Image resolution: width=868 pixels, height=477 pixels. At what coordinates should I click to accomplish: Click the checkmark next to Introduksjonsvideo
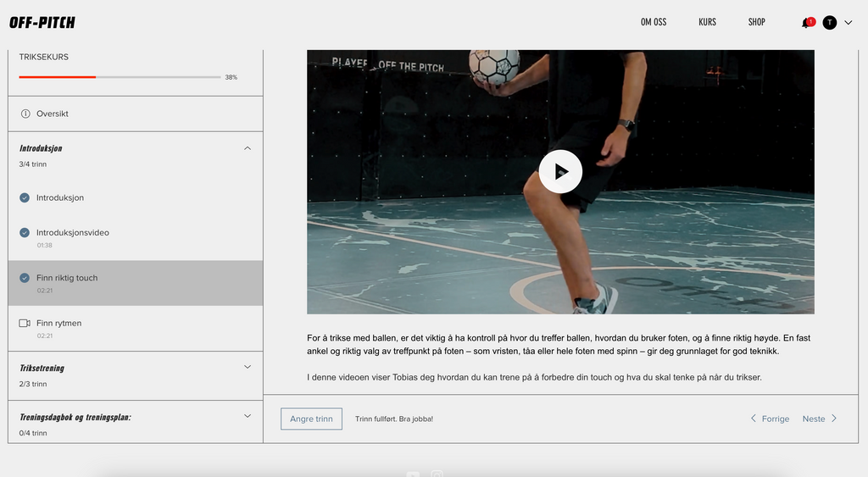25,232
